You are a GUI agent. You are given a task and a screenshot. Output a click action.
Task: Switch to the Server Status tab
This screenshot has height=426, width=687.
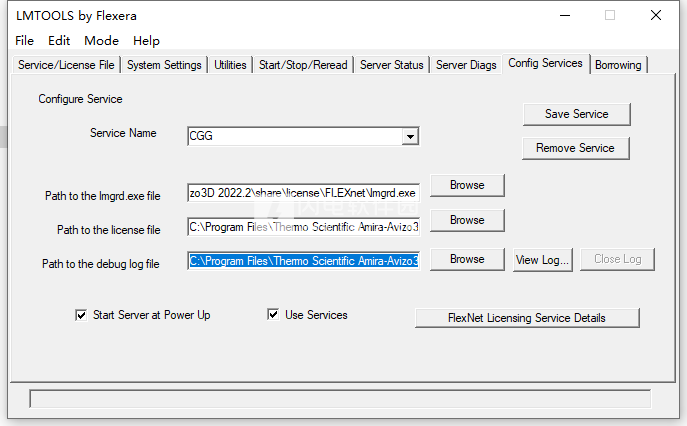tap(392, 65)
